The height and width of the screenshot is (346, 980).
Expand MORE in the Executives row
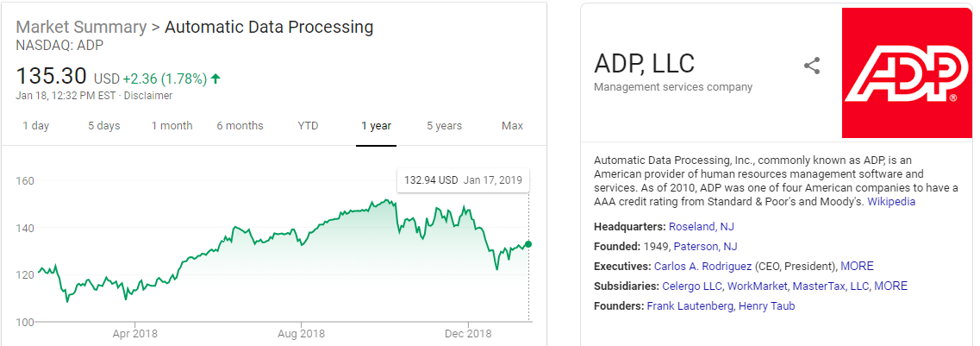857,267
